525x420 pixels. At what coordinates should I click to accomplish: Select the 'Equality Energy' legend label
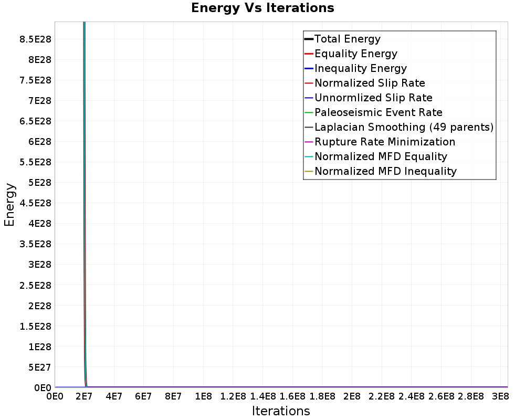click(x=356, y=54)
